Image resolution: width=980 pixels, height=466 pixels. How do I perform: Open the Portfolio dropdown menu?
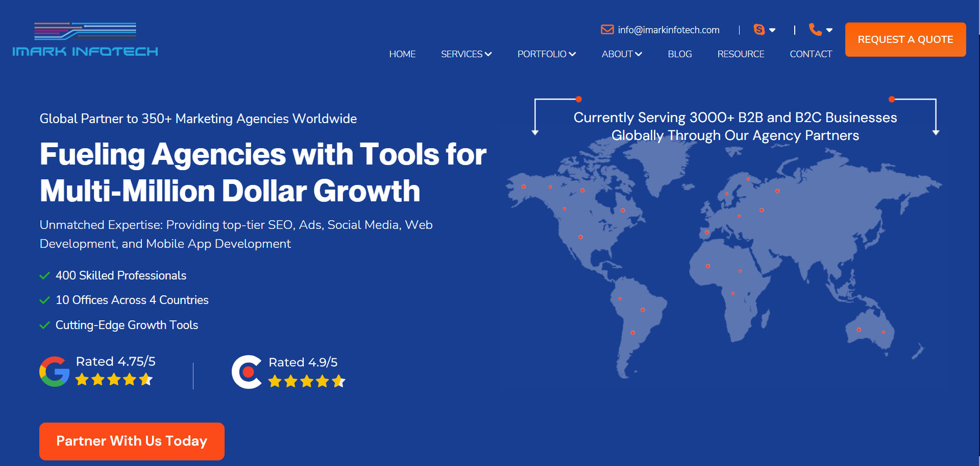coord(546,54)
